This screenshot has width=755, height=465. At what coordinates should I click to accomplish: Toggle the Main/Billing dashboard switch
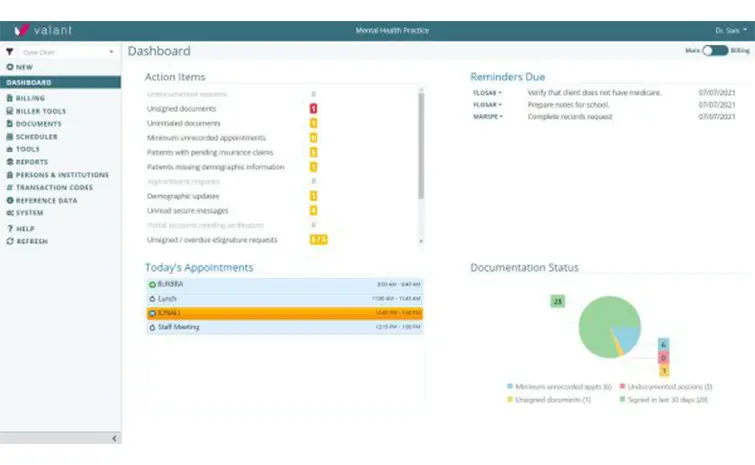point(714,50)
